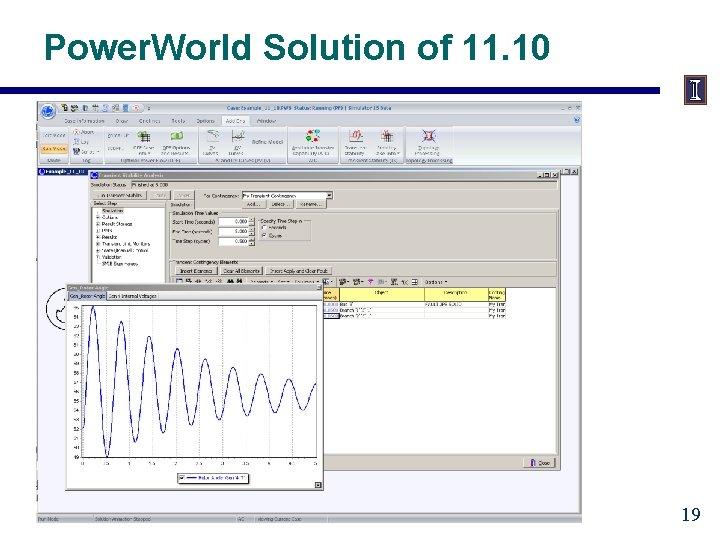The width and height of the screenshot is (720, 540).
Task: Click the Insert Elements button
Action: 196,271
